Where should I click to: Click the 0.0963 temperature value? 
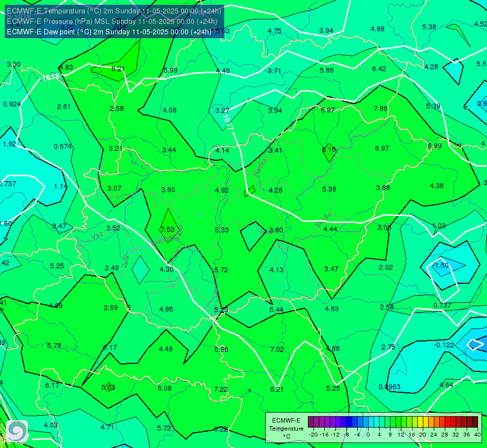390,387
